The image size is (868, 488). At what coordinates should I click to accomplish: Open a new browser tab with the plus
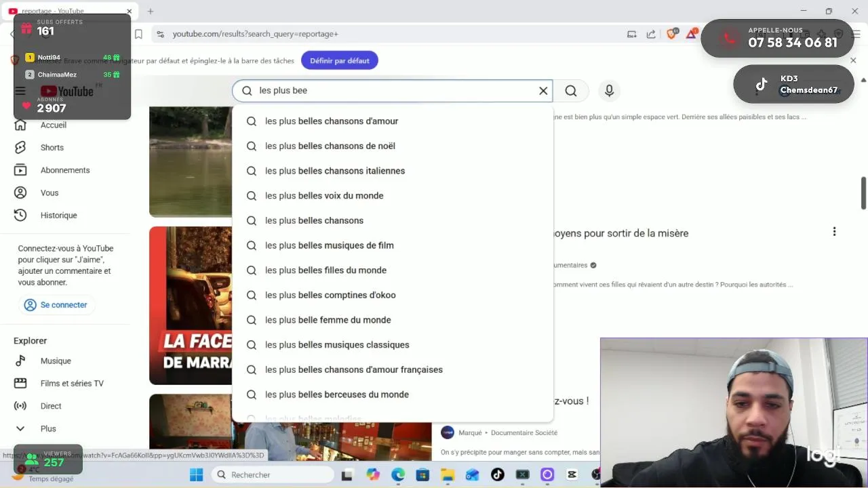click(x=151, y=11)
